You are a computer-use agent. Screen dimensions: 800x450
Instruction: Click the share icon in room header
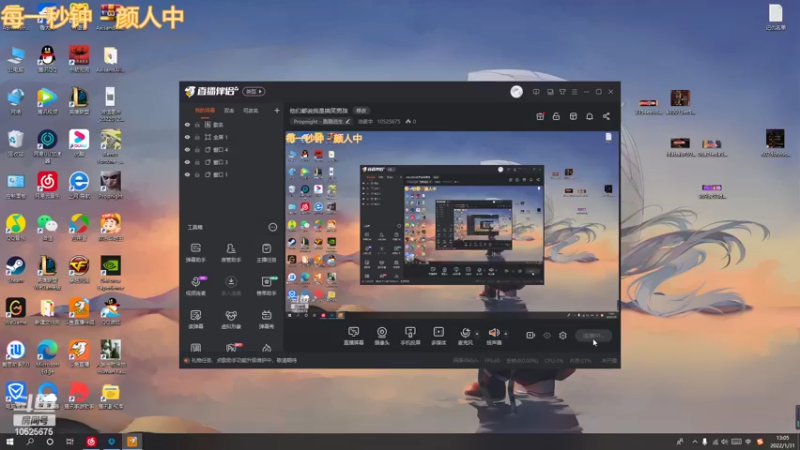[x=606, y=116]
